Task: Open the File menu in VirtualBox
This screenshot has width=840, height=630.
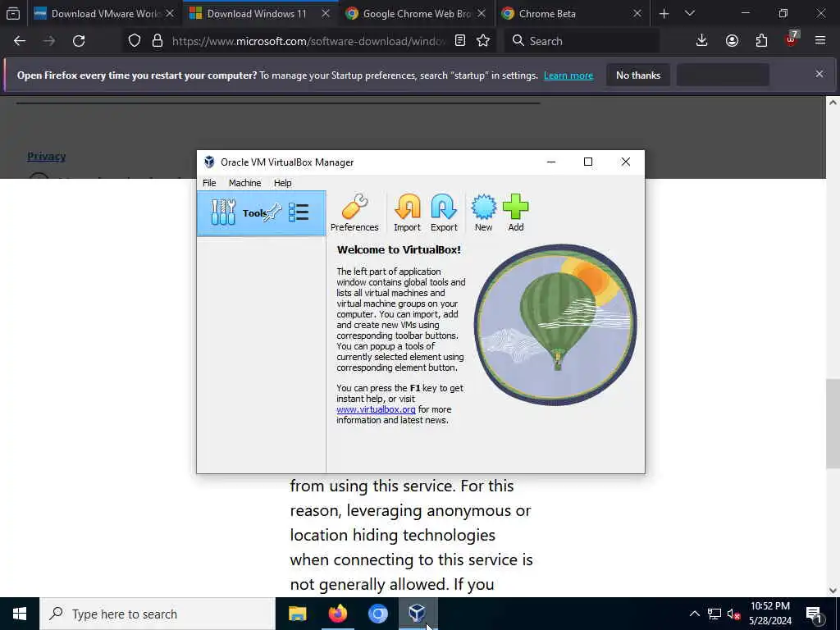Action: point(209,183)
